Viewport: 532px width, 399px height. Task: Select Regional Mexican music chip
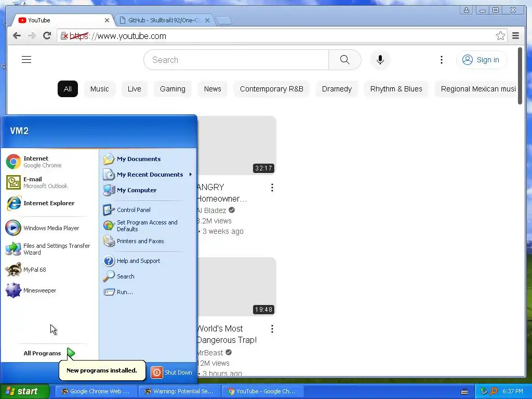(x=476, y=89)
